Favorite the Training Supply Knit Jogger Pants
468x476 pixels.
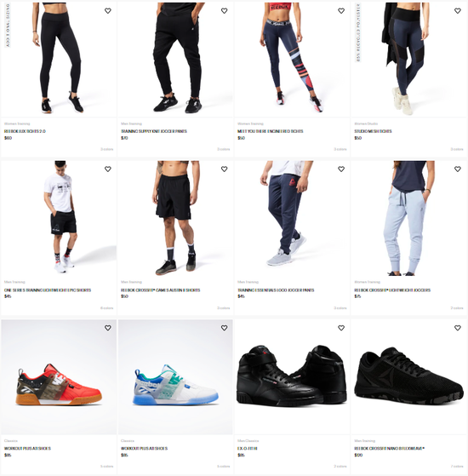coord(224,10)
